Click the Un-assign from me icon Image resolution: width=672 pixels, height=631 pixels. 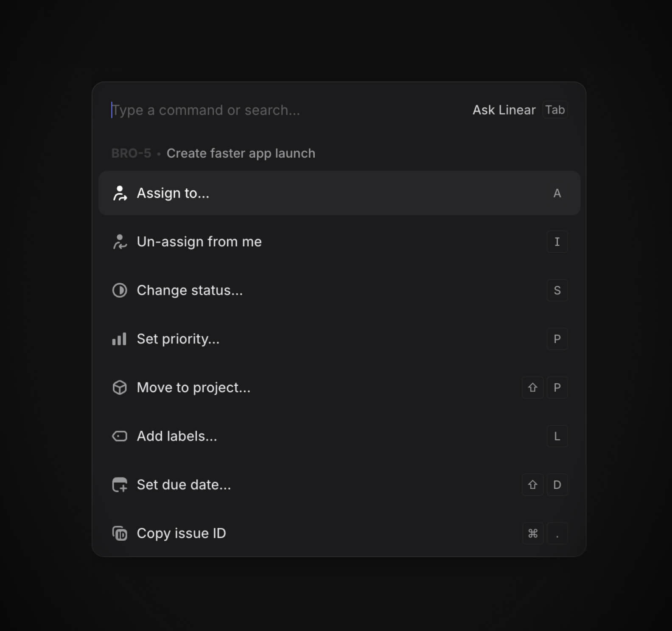pos(120,242)
